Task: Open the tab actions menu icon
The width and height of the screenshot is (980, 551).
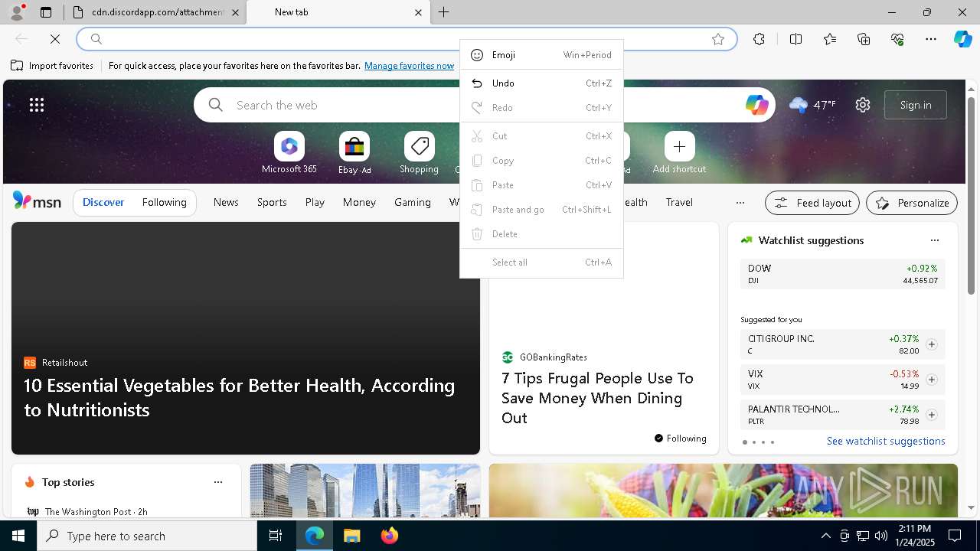Action: pos(46,12)
